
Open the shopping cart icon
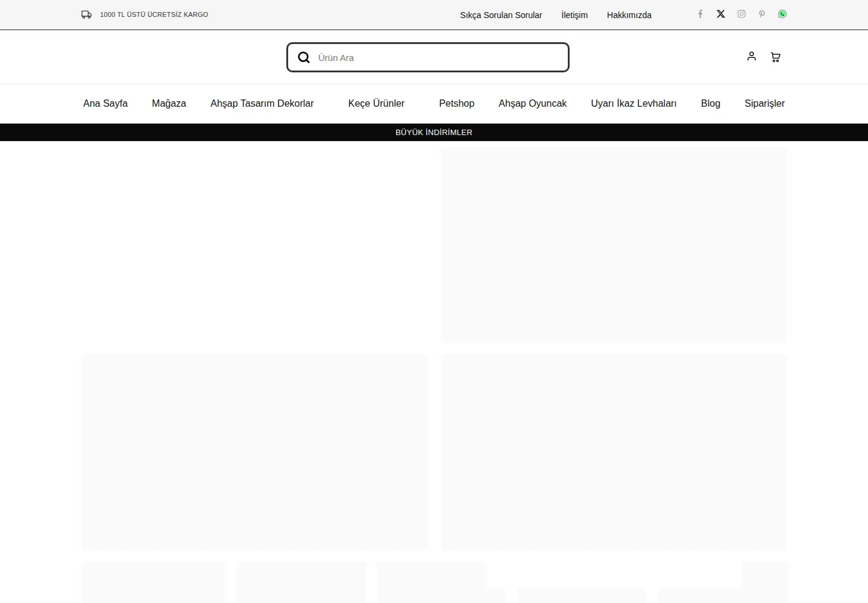tap(776, 57)
